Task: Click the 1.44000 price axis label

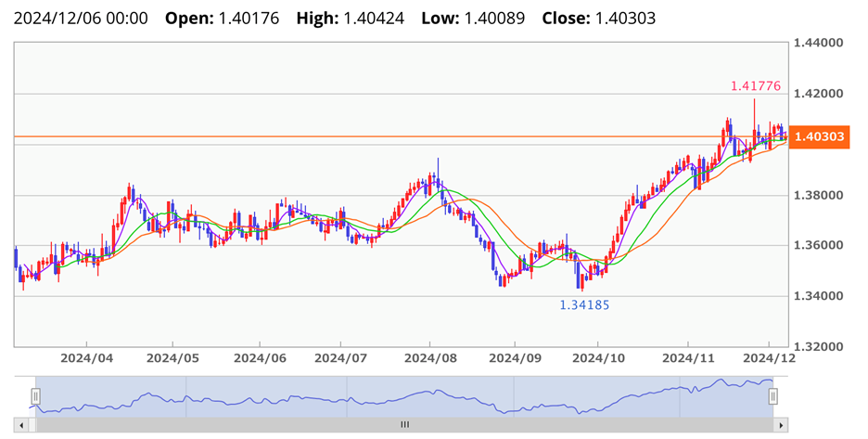Action: [818, 43]
